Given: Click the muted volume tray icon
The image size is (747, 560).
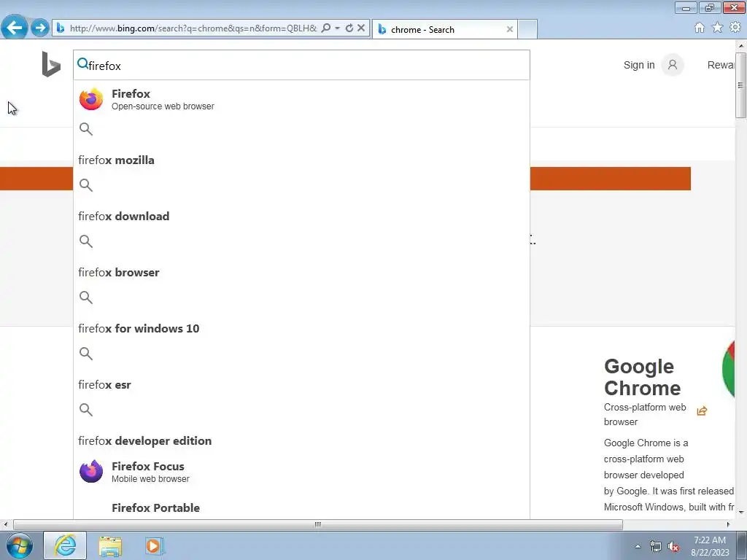Looking at the screenshot, I should [673, 546].
